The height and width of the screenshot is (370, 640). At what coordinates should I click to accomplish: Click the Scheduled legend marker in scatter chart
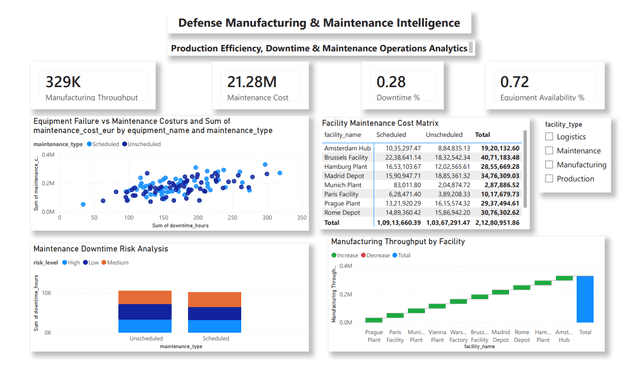[89, 144]
